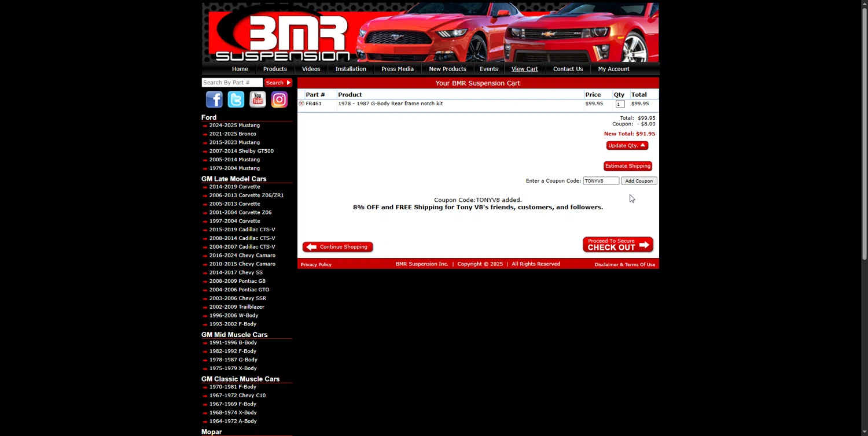Click the quantity field for FR461
This screenshot has width=868, height=436.
pyautogui.click(x=620, y=104)
